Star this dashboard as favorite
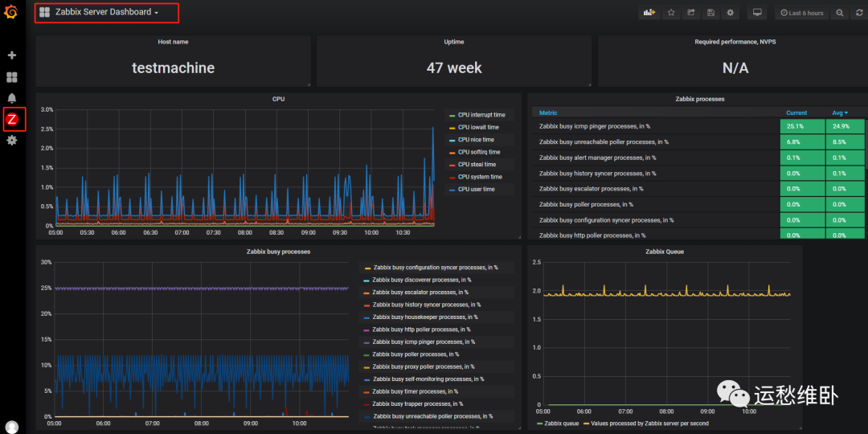 pos(671,13)
